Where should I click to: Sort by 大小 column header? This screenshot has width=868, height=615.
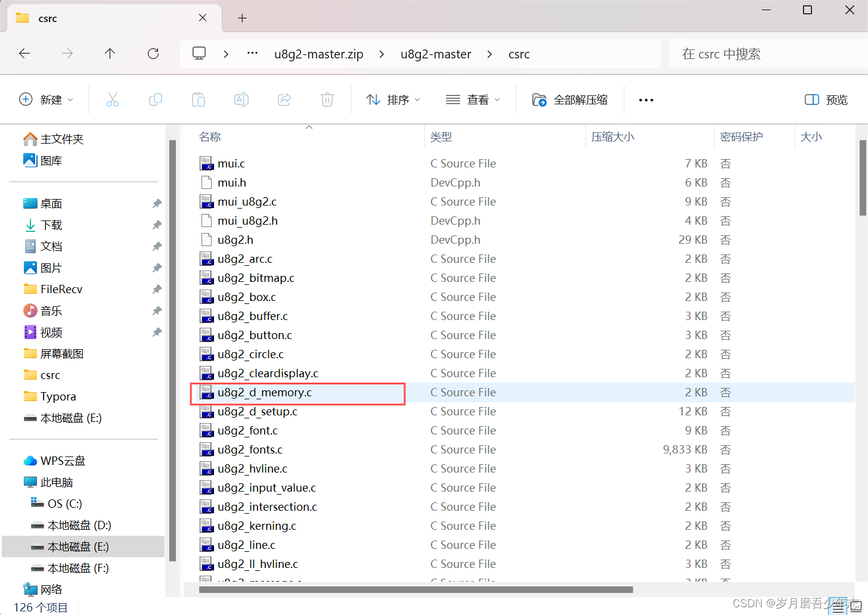(x=811, y=137)
